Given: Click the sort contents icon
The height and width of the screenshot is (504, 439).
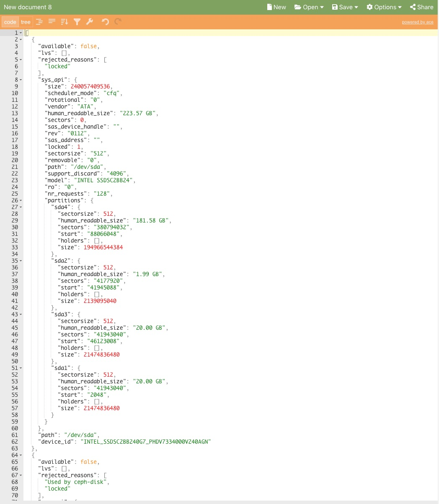Looking at the screenshot, I should tap(64, 22).
